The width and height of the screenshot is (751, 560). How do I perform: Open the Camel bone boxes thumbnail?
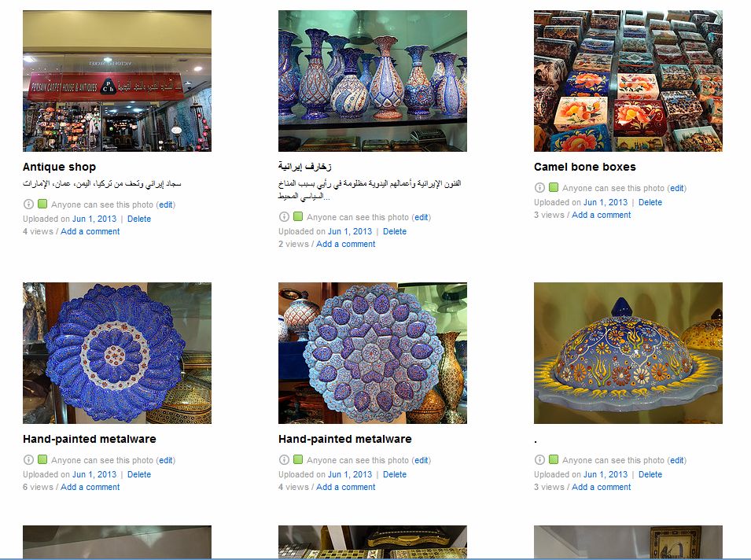pos(628,81)
